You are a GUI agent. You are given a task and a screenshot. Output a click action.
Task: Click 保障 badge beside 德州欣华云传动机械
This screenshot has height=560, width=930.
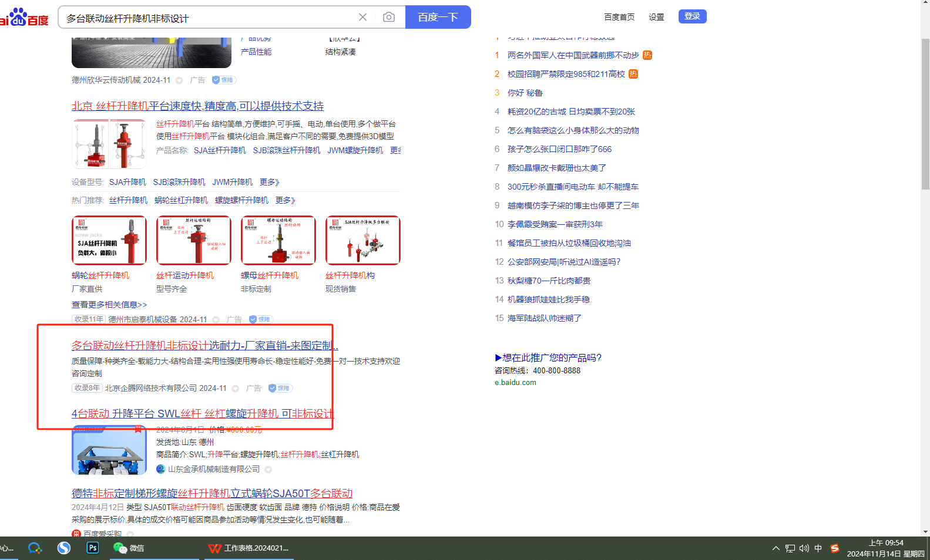pos(224,80)
